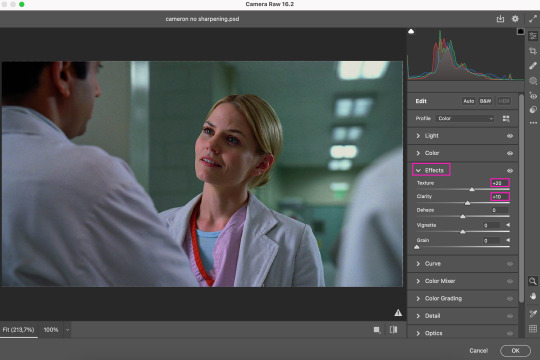Image resolution: width=540 pixels, height=360 pixels.
Task: Toggle visibility eye for Detail panel
Action: [510, 316]
